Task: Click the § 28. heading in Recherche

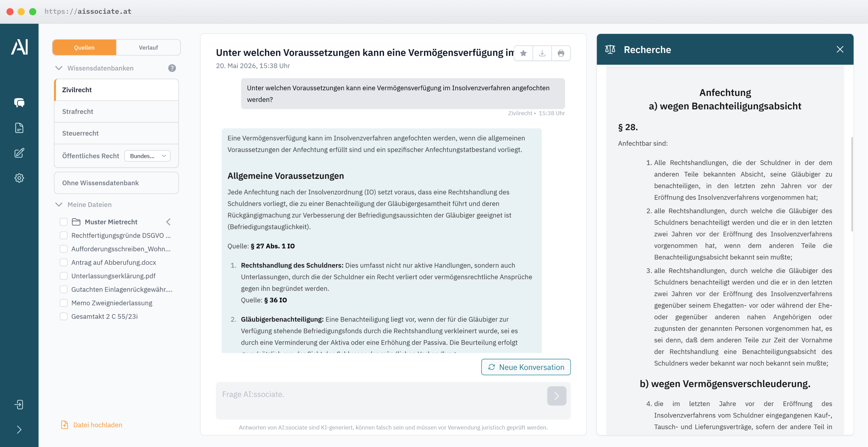Action: [628, 127]
